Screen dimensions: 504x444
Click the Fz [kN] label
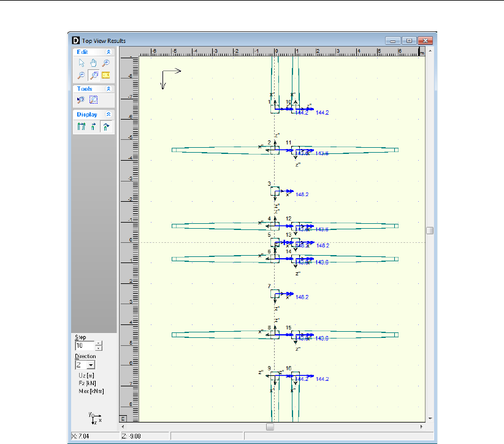click(x=87, y=383)
